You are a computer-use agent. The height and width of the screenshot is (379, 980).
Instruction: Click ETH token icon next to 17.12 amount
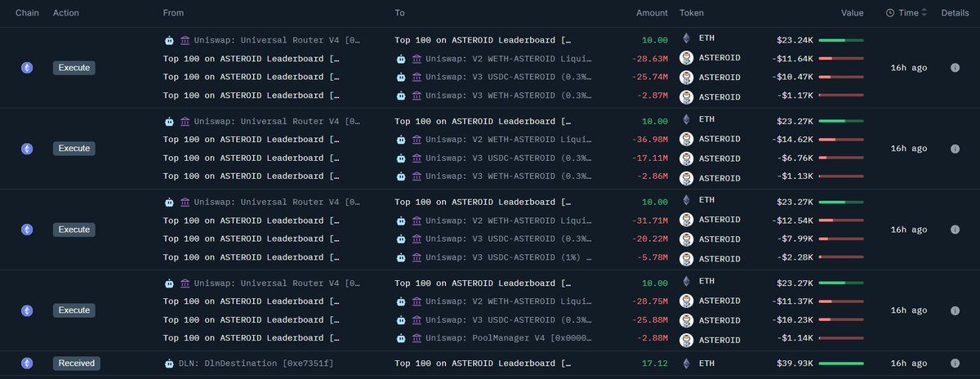686,363
